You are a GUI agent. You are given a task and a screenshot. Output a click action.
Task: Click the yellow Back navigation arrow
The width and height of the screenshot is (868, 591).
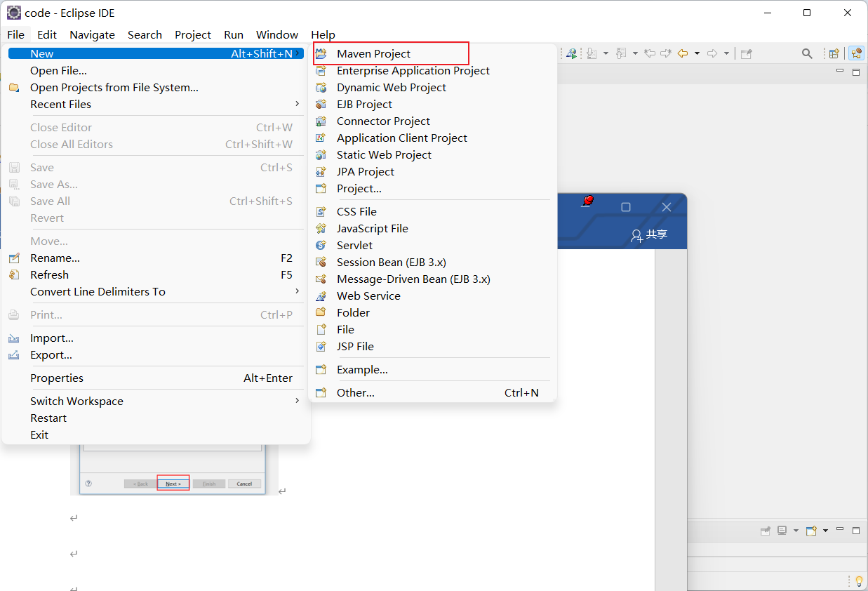pos(683,53)
